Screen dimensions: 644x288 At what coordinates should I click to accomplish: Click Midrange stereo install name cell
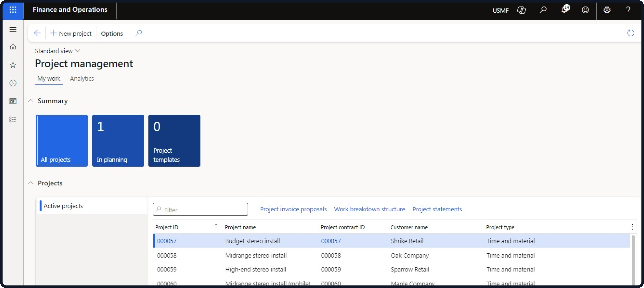coord(256,255)
